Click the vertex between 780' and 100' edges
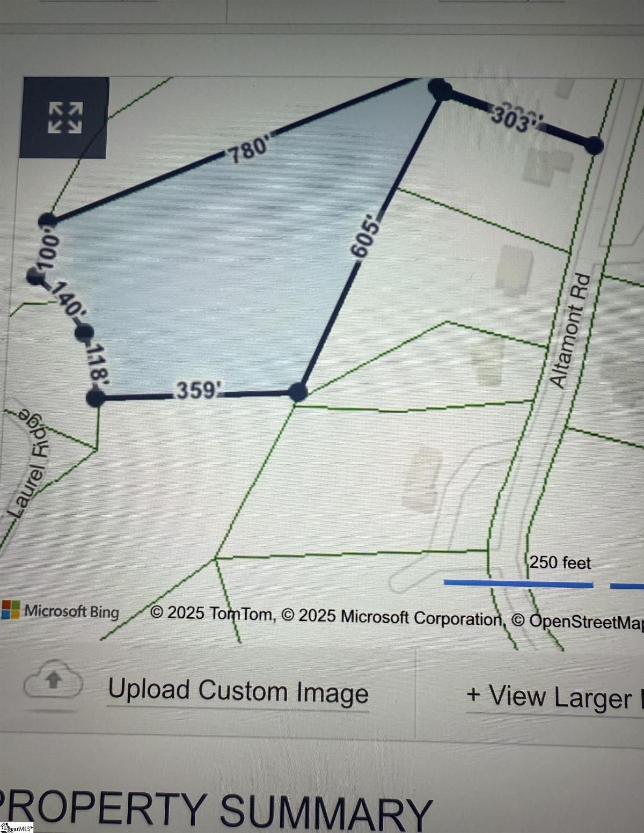The image size is (644, 833). (47, 220)
